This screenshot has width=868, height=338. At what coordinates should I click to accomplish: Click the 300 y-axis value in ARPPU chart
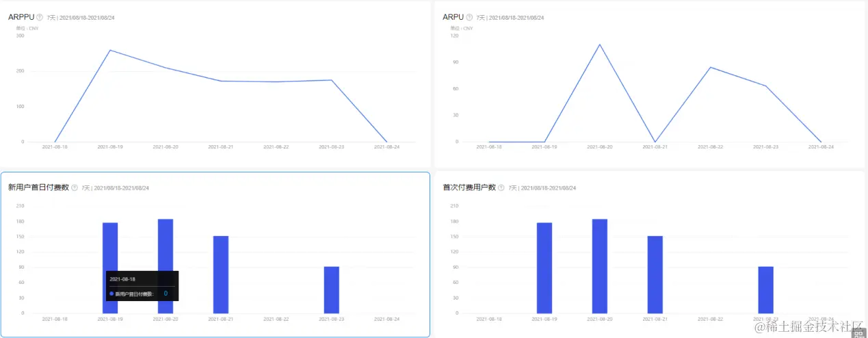[x=21, y=36]
